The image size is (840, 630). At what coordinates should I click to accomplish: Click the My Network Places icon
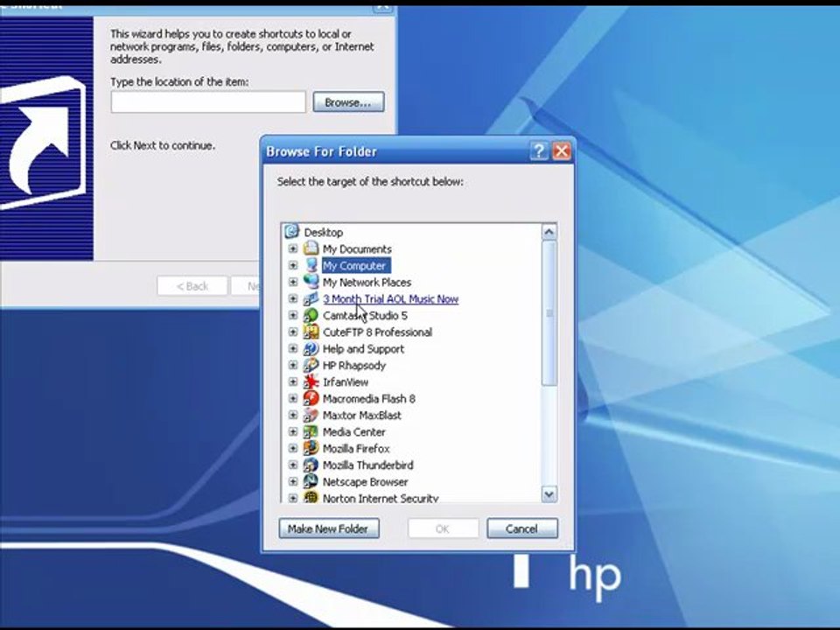[311, 282]
